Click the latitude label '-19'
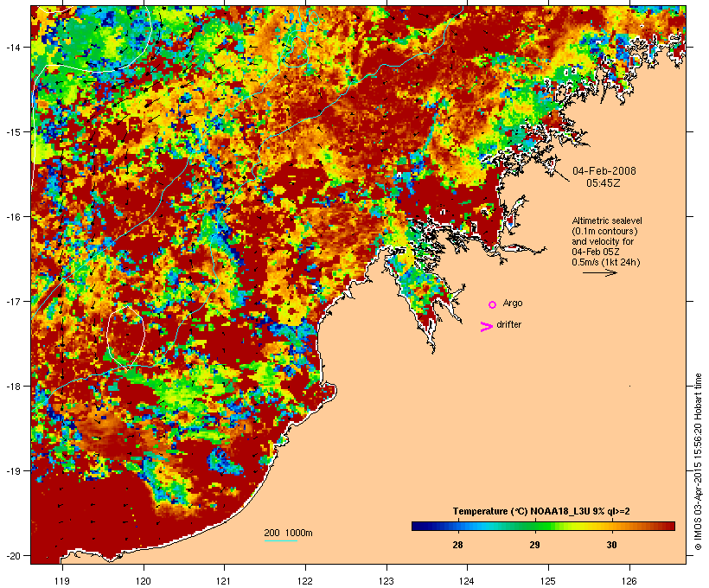 pyautogui.click(x=13, y=471)
